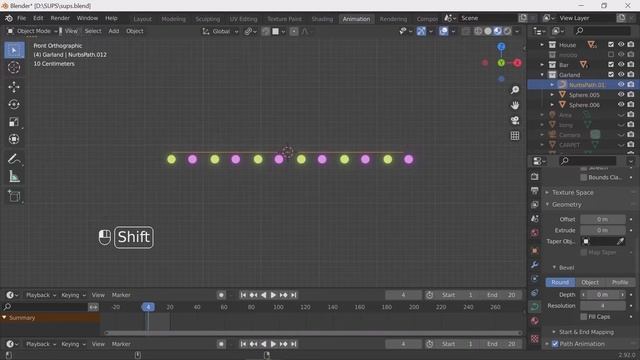Image resolution: width=640 pixels, height=360 pixels.
Task: Select Round bevel mode
Action: (560, 282)
